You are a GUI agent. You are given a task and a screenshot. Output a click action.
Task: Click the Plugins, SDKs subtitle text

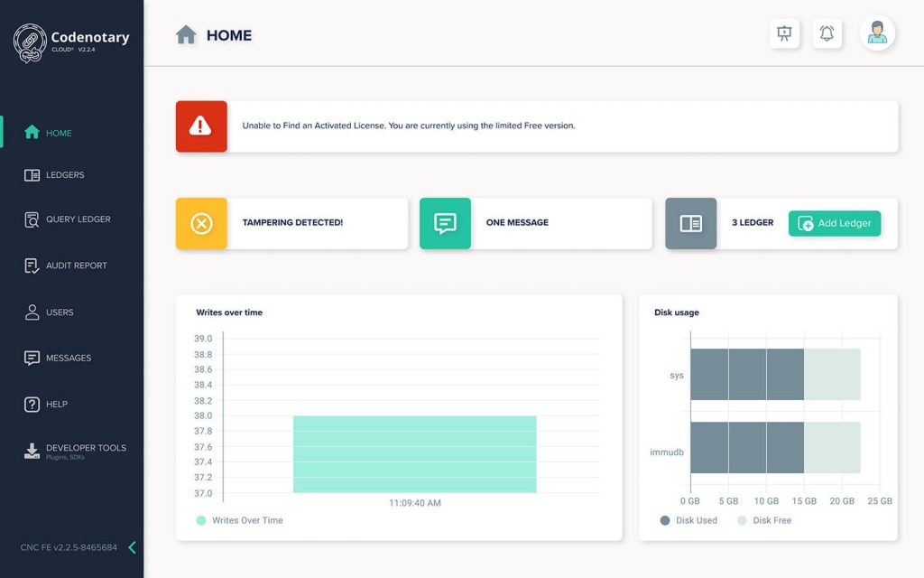[x=65, y=458]
